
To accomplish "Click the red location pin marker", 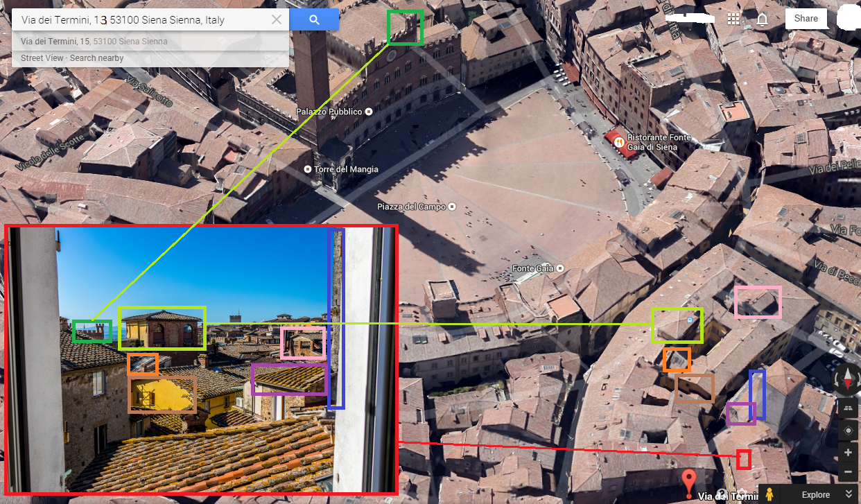I will (x=688, y=483).
